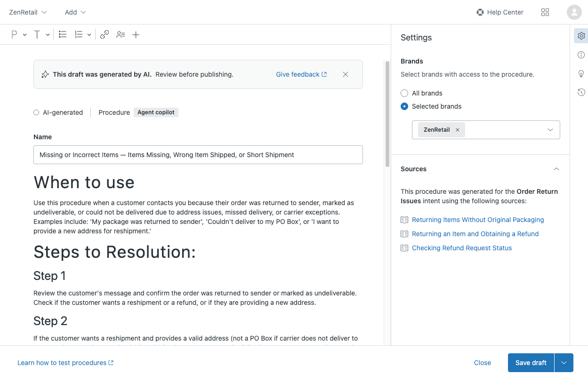Screen dimensions: 588x374
Task: Click the plus icon in editor toolbar
Action: coord(136,34)
